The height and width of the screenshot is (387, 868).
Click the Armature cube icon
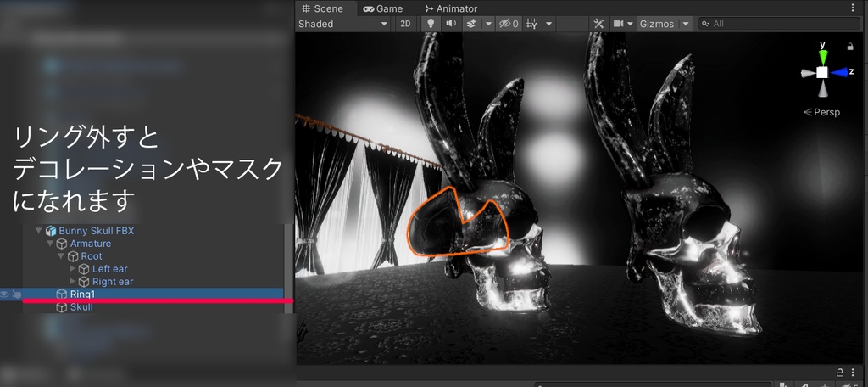click(x=61, y=244)
